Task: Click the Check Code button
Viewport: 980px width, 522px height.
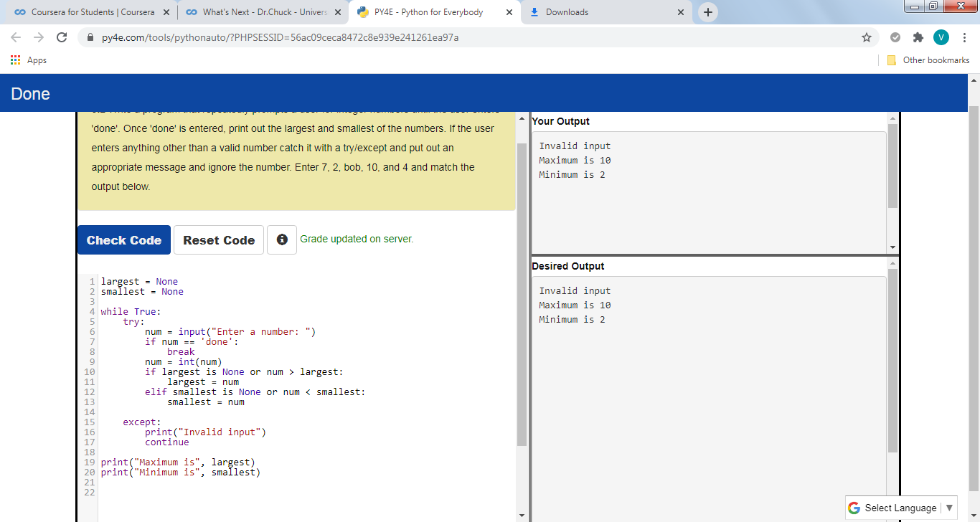Action: [x=124, y=239]
